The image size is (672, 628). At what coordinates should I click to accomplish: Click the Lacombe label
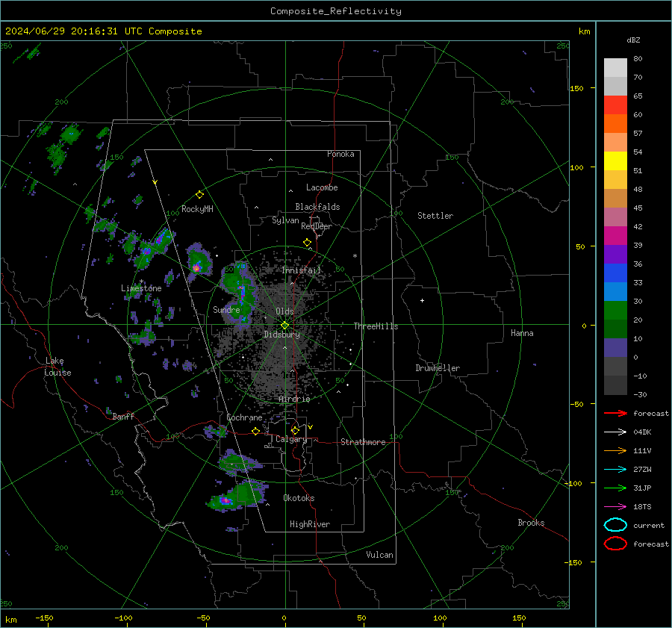click(322, 187)
